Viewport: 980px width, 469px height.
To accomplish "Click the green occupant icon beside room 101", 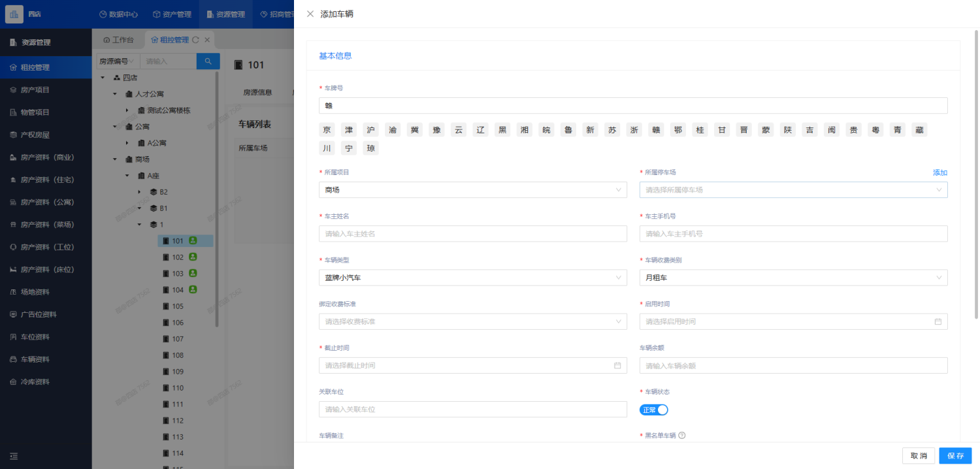I will (193, 240).
